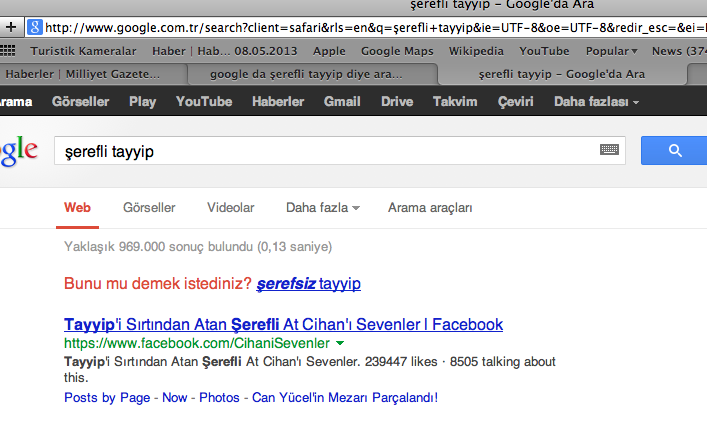Screen dimensions: 707x428
Task: Open the facebook.com result green dropdown arrow
Action: pyautogui.click(x=340, y=344)
